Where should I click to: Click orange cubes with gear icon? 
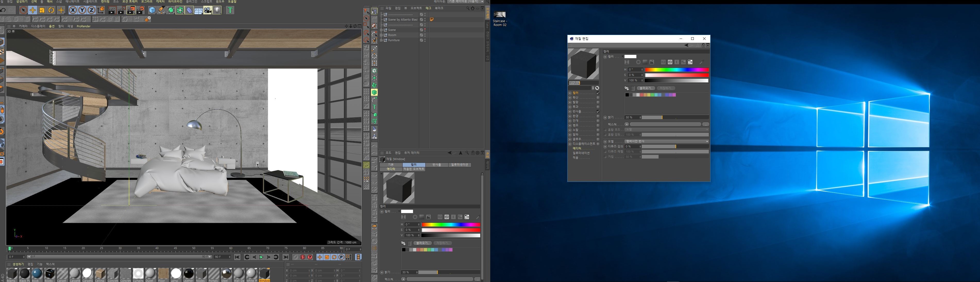point(148,19)
